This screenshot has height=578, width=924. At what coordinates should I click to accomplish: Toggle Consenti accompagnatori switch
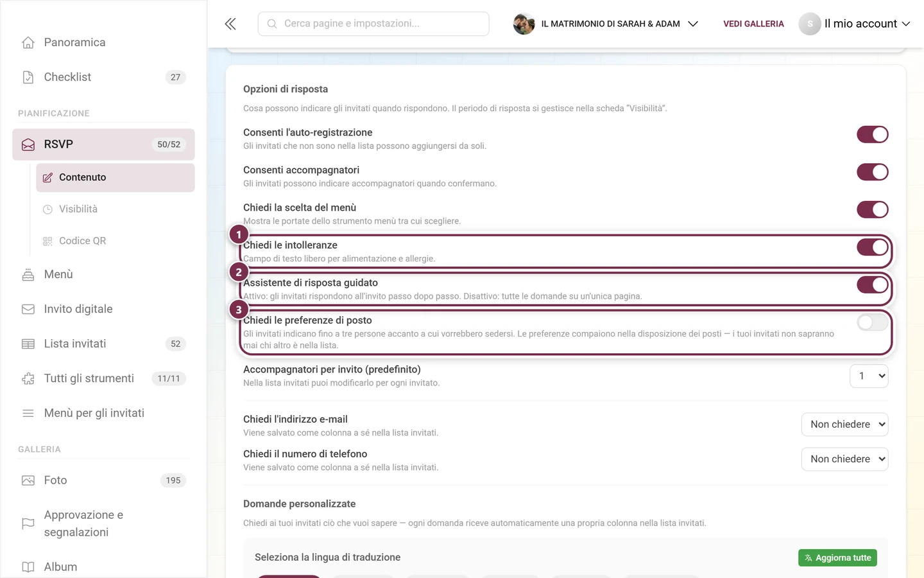[x=873, y=172]
